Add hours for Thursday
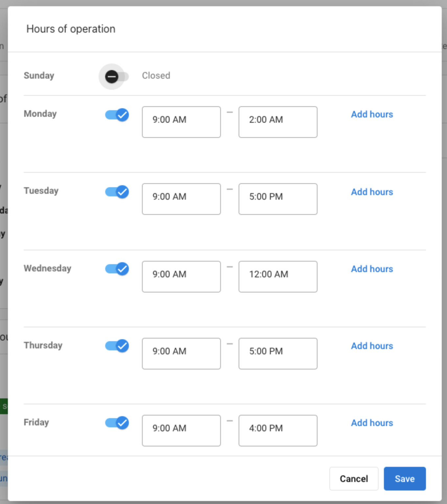This screenshot has height=504, width=447. 372,346
